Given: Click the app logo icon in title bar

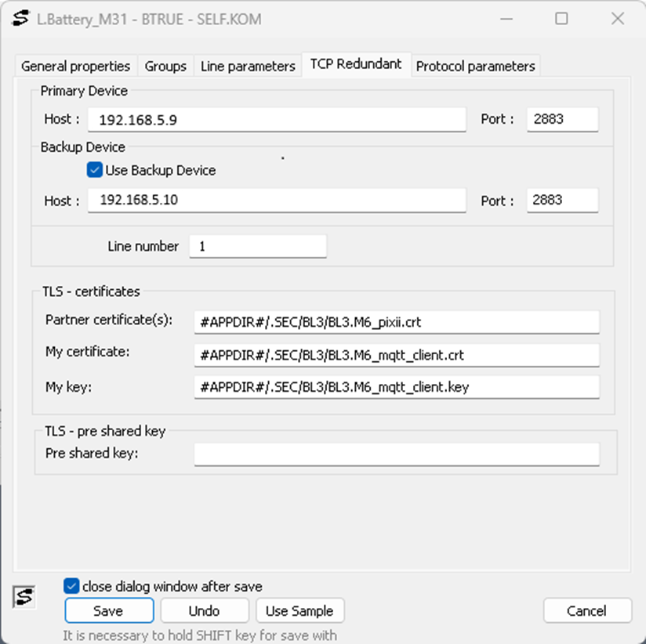Looking at the screenshot, I should pyautogui.click(x=21, y=20).
